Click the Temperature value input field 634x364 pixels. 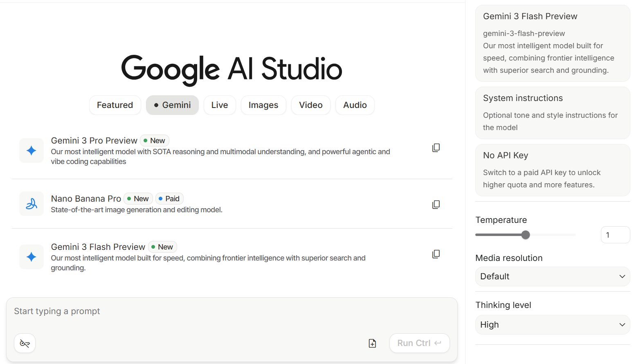pos(615,235)
